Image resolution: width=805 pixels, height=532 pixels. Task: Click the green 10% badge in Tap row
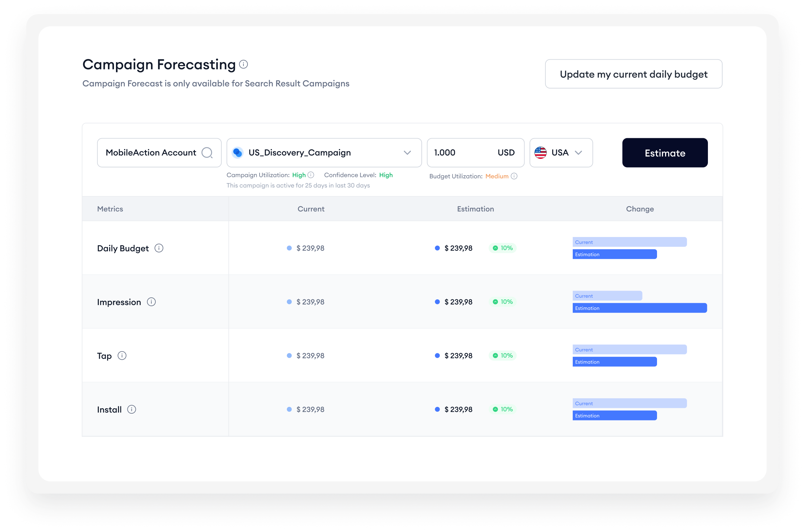click(502, 356)
